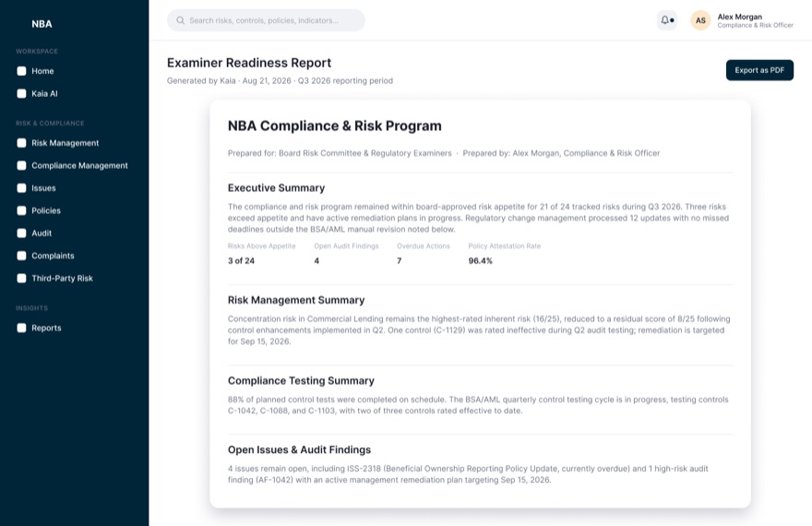Click the 96.4% attestation value

pyautogui.click(x=480, y=261)
